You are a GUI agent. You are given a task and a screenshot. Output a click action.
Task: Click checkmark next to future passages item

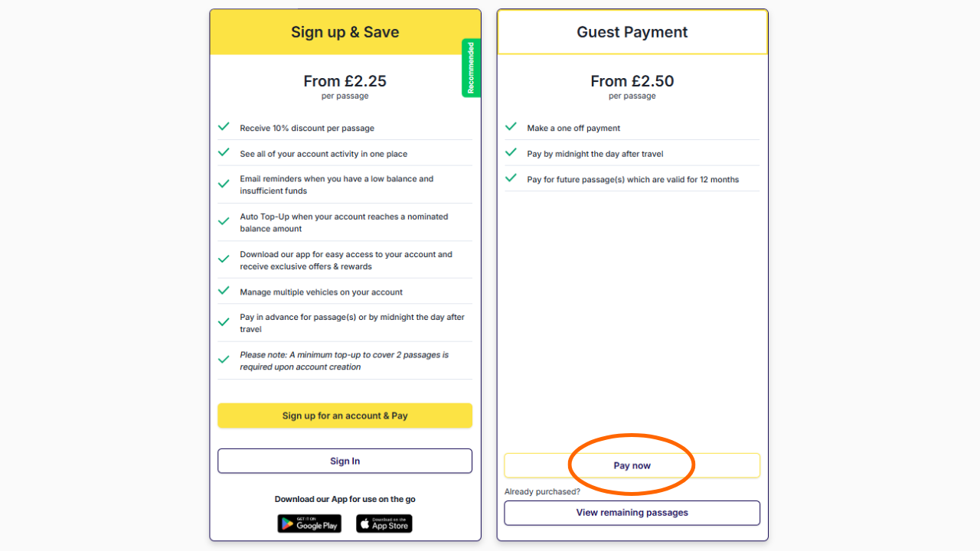point(511,178)
